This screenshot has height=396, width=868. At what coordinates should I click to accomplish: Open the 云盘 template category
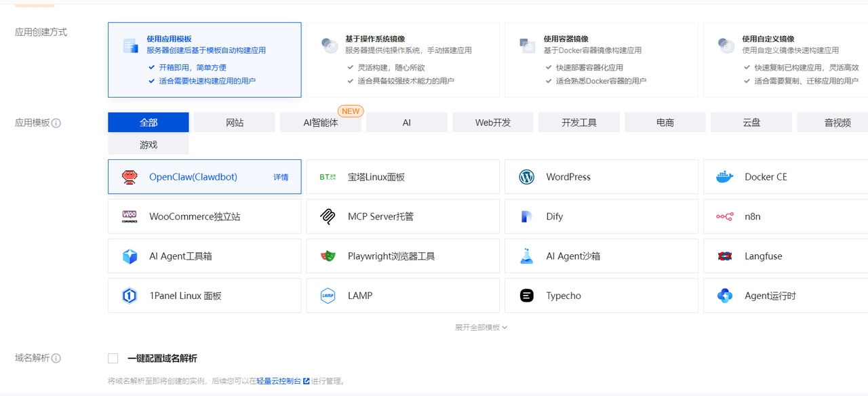pyautogui.click(x=751, y=123)
